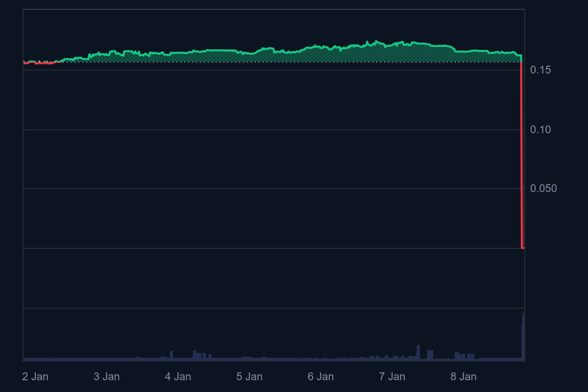Select the 5 Jan date label
Screen dimensions: 588x392
coord(250,377)
